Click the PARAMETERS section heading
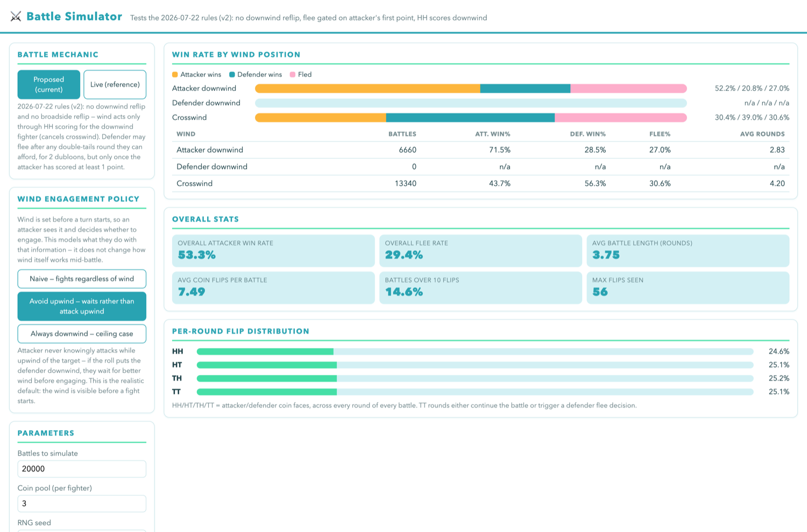Image resolution: width=807 pixels, height=532 pixels. coord(46,433)
